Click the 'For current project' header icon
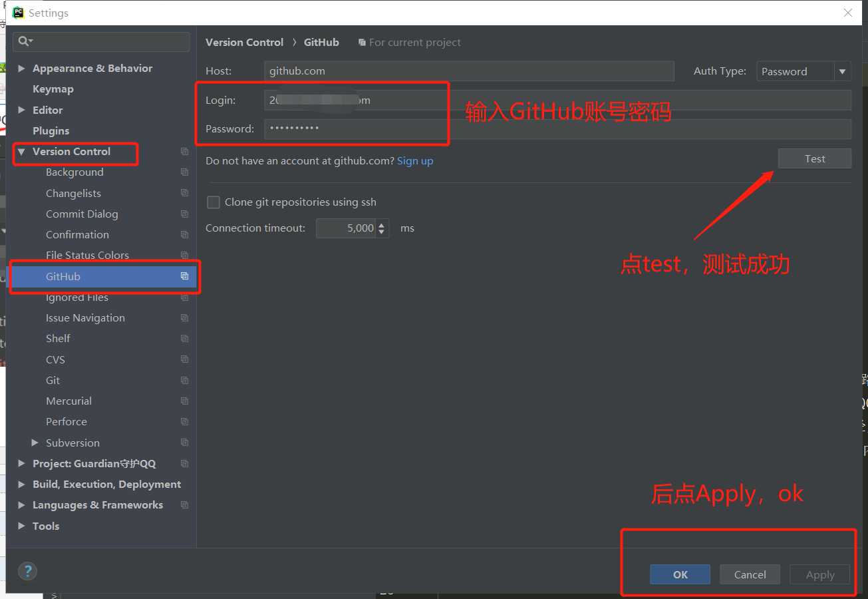The width and height of the screenshot is (868, 599). click(x=362, y=43)
